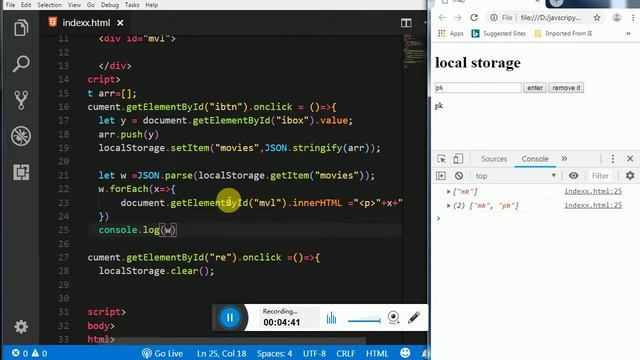Close the indexx.html editor tab
640x360 pixels.
coord(120,23)
